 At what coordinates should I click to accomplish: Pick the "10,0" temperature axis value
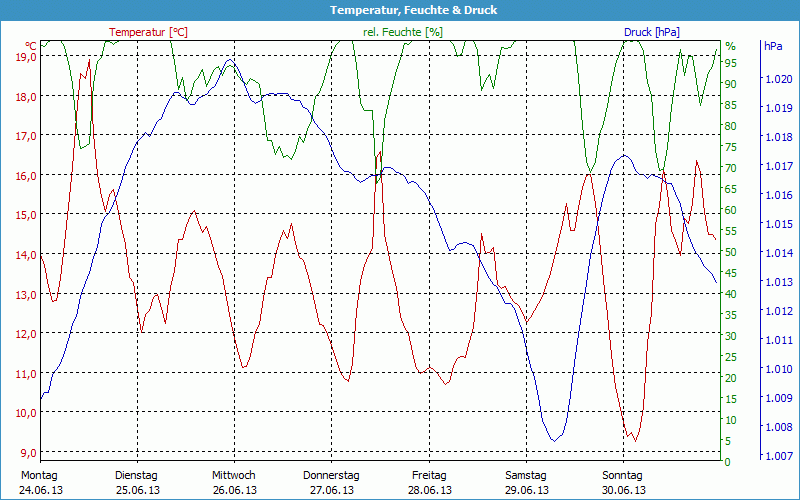26,413
